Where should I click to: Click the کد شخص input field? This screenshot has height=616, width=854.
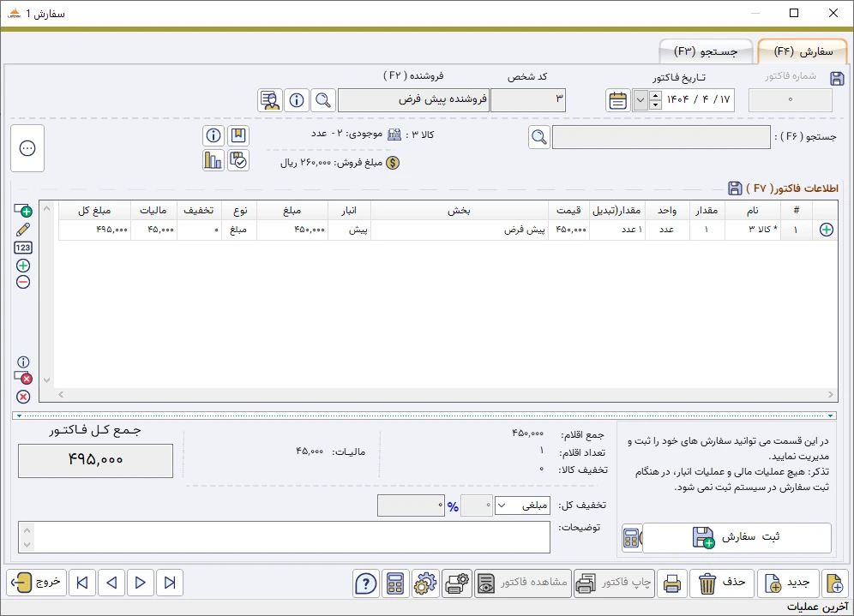point(528,101)
